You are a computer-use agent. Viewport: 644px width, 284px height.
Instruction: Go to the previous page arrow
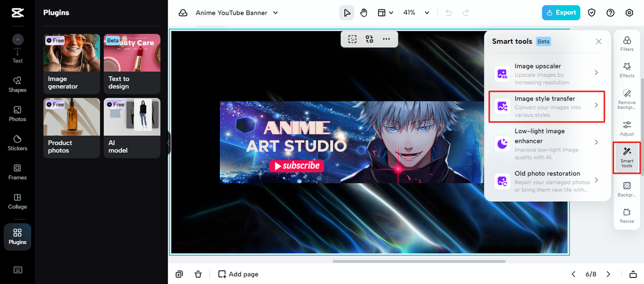click(x=574, y=274)
